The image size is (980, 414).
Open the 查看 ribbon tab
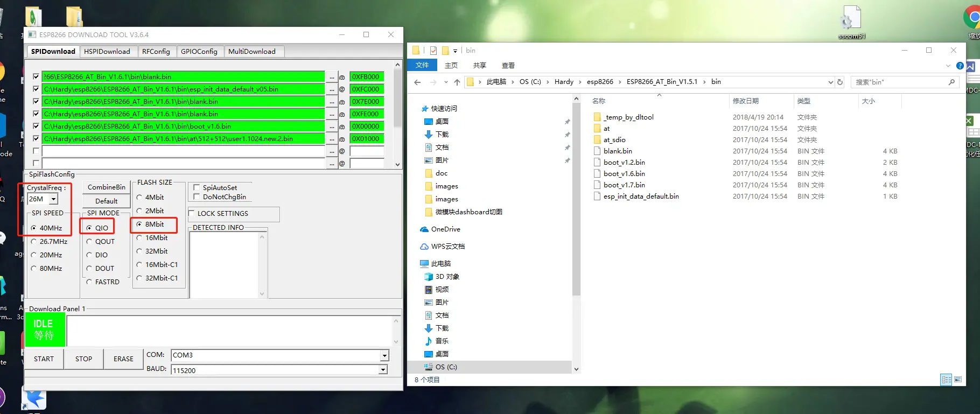(x=508, y=66)
